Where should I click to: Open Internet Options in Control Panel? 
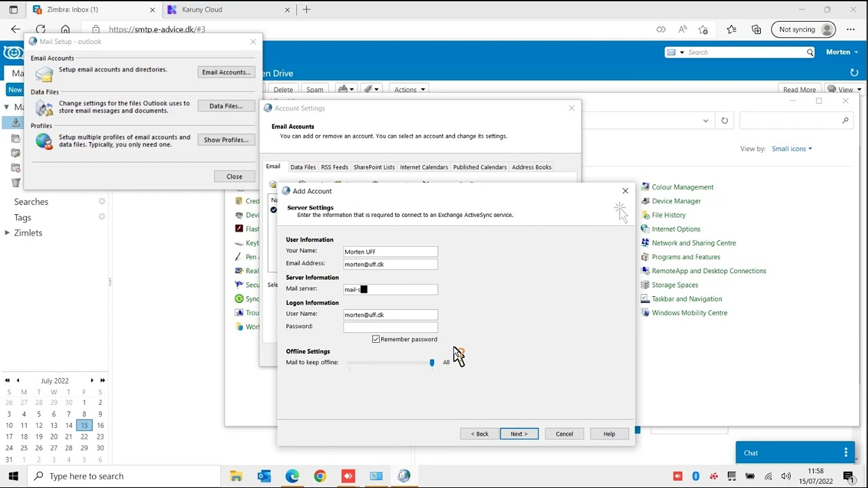676,229
